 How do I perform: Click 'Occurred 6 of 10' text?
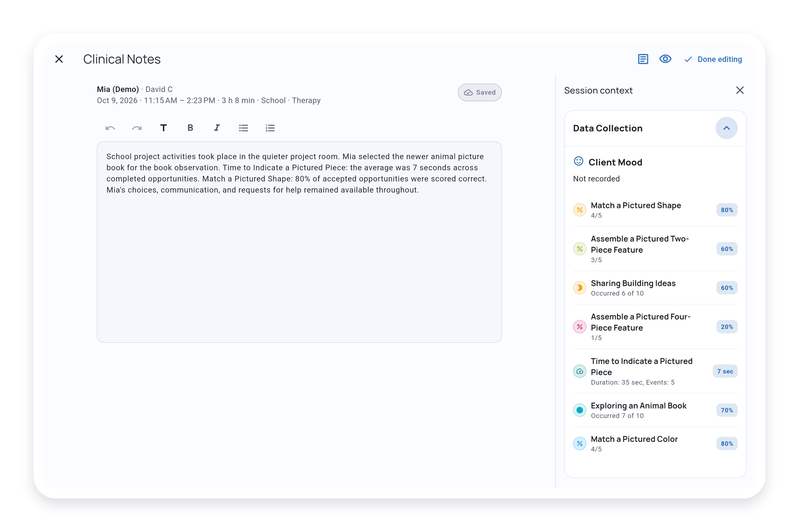click(x=617, y=293)
